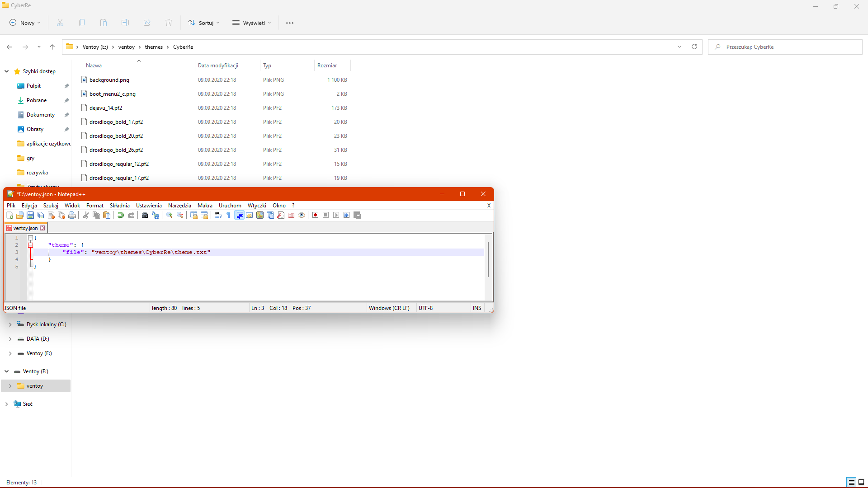This screenshot has width=868, height=488.
Task: Click the Save file icon in Notepad++
Action: 30,216
